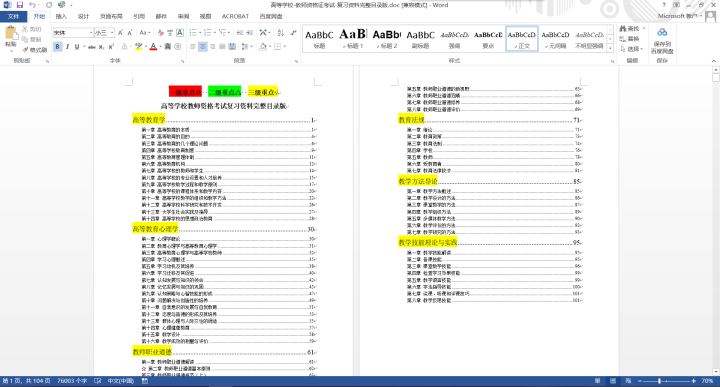Toggle underline formatting
Screen dimensions: 720x387
click(x=77, y=47)
